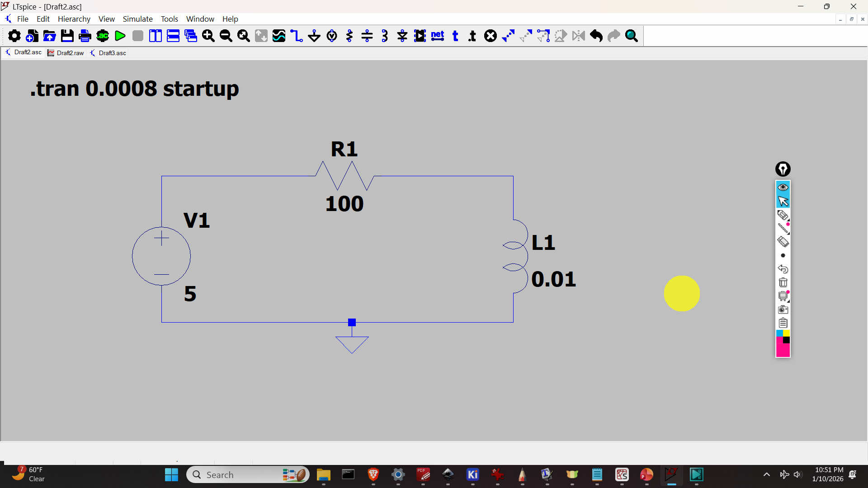Select the resistor component tool
This screenshot has width=868, height=488.
pyautogui.click(x=349, y=36)
